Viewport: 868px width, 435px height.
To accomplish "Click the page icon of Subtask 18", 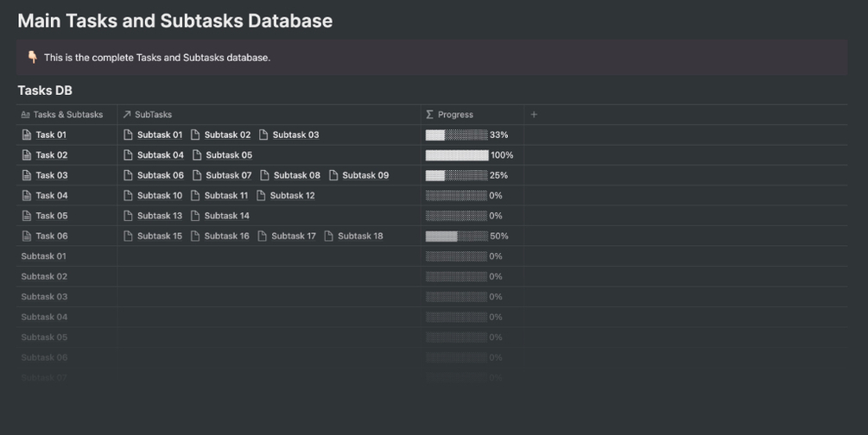I will (x=329, y=236).
